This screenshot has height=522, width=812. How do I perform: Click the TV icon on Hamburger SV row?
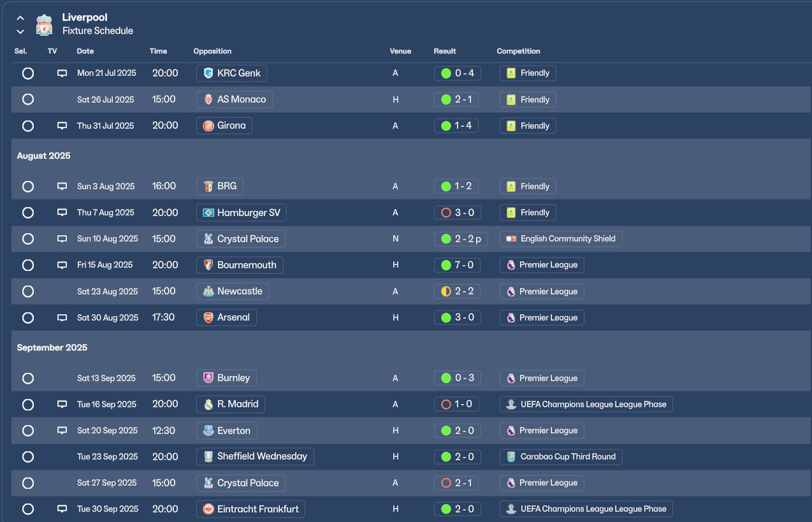pos(62,213)
